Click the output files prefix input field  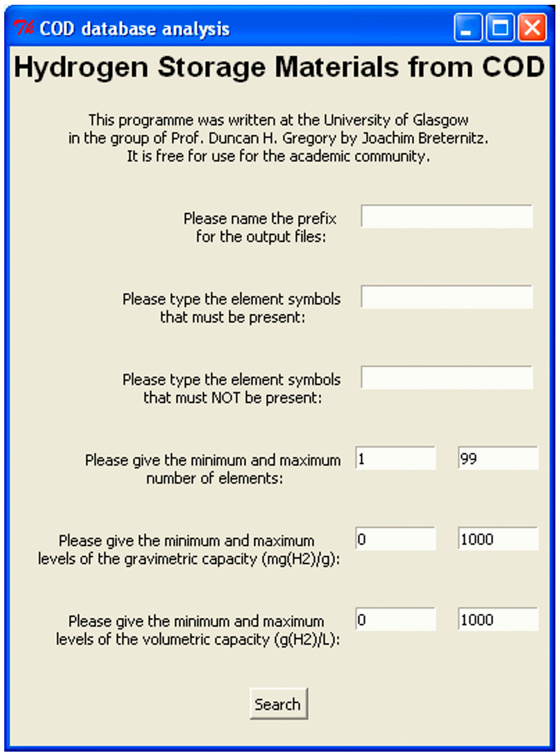pos(447,217)
